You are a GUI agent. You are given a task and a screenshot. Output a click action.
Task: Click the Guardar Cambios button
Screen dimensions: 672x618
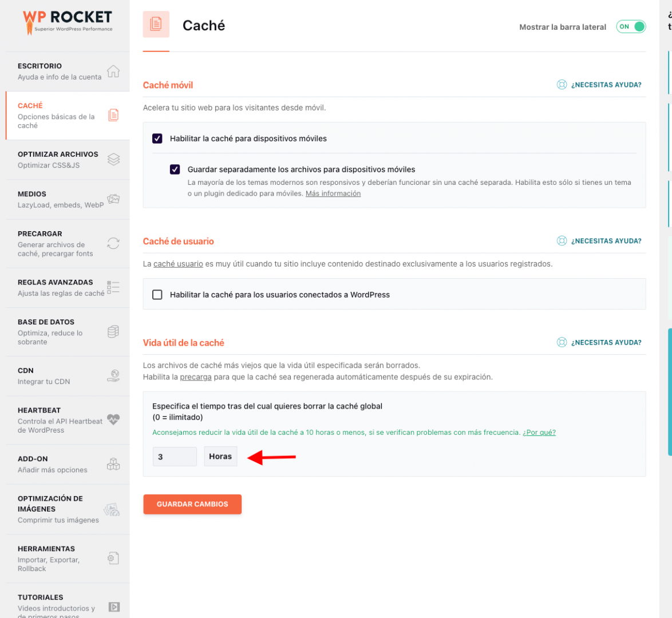click(192, 504)
